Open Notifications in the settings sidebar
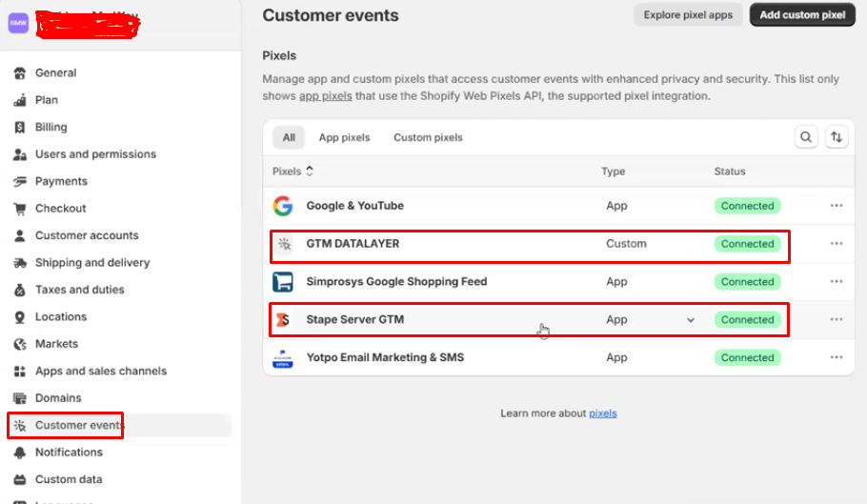Screen dimensions: 867x504 click(69, 453)
